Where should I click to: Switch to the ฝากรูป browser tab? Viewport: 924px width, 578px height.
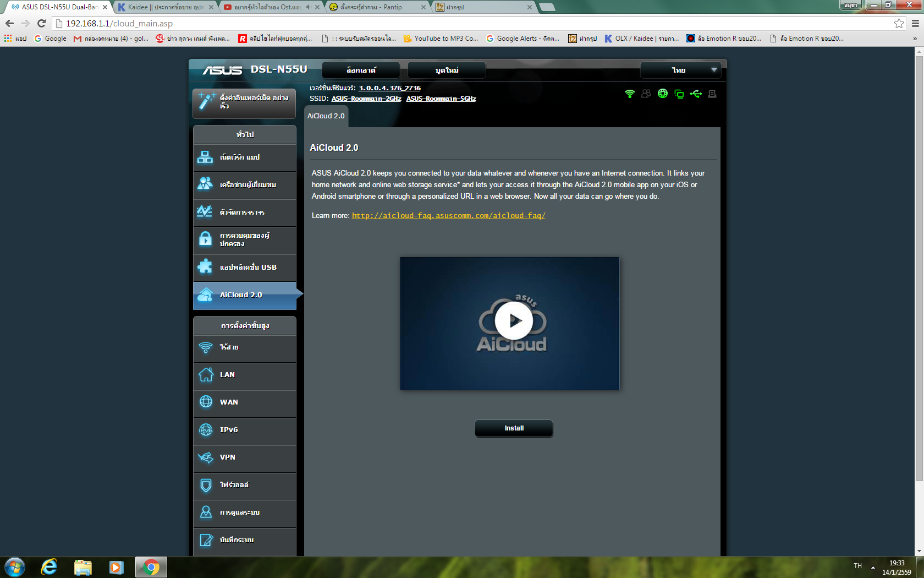point(483,7)
